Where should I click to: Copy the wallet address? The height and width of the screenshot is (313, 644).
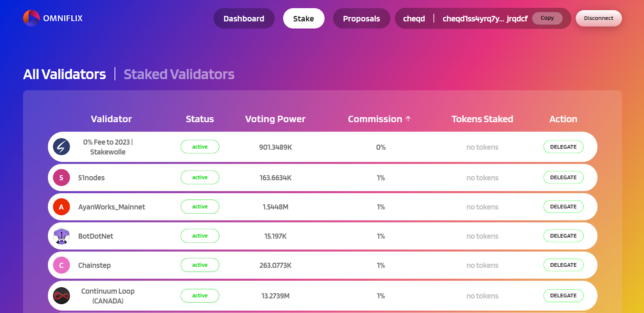point(547,18)
